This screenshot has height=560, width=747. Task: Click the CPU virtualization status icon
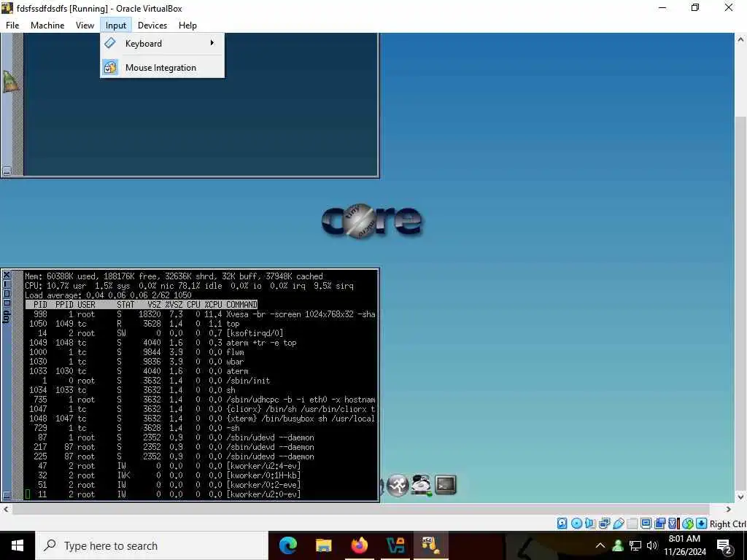[673, 524]
